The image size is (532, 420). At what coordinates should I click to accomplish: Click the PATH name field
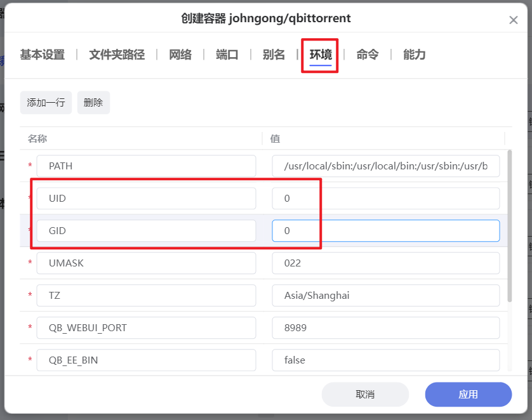point(146,166)
